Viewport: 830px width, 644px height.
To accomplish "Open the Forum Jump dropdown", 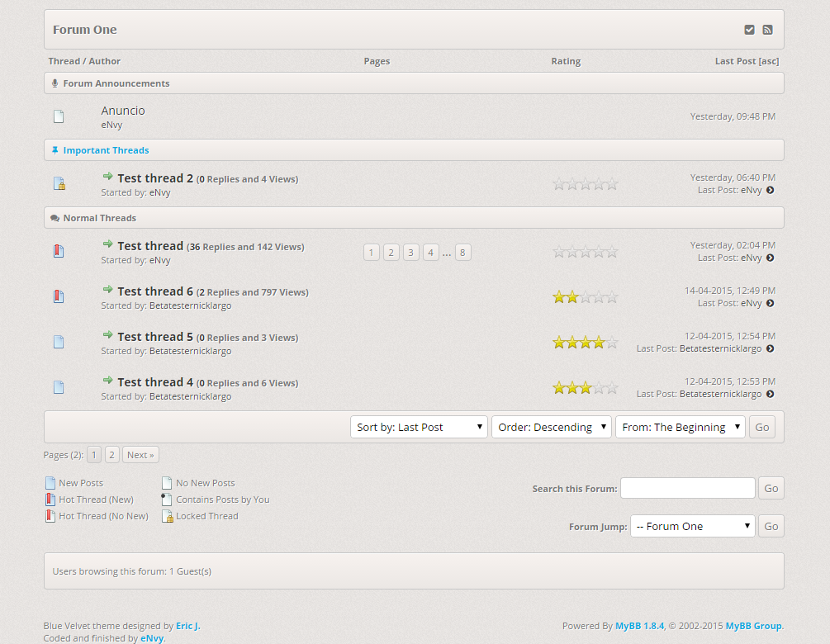I will tap(692, 526).
